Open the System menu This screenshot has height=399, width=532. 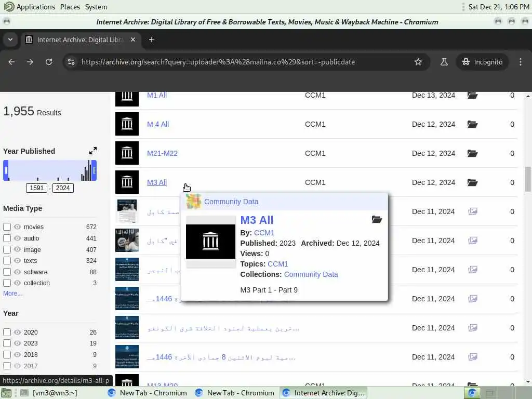point(96,7)
